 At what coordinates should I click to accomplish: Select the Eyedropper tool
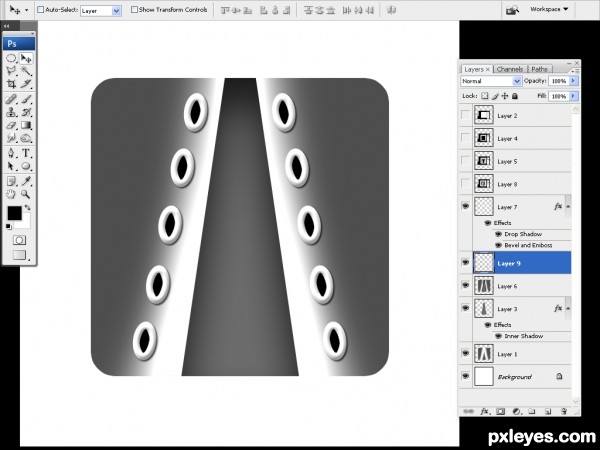(26, 181)
